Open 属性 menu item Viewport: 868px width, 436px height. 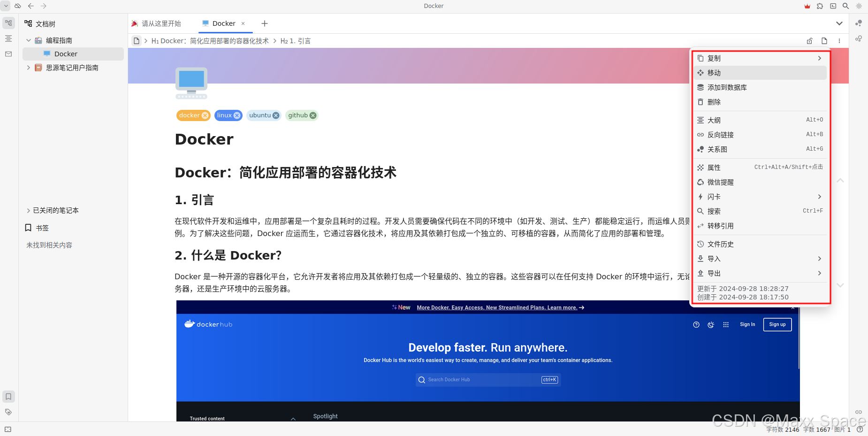click(x=760, y=168)
